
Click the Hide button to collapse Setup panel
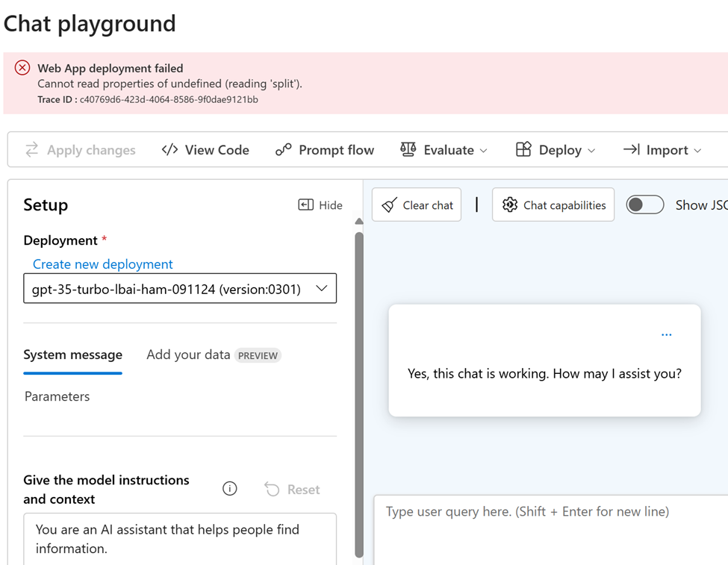pos(320,205)
